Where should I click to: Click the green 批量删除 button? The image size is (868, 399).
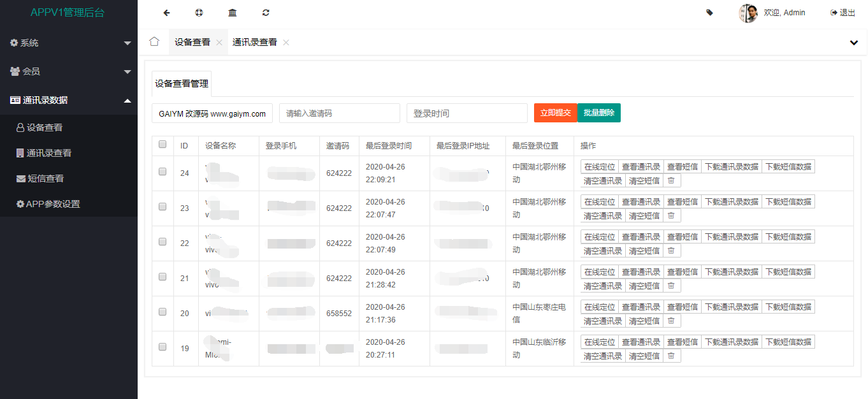[599, 113]
